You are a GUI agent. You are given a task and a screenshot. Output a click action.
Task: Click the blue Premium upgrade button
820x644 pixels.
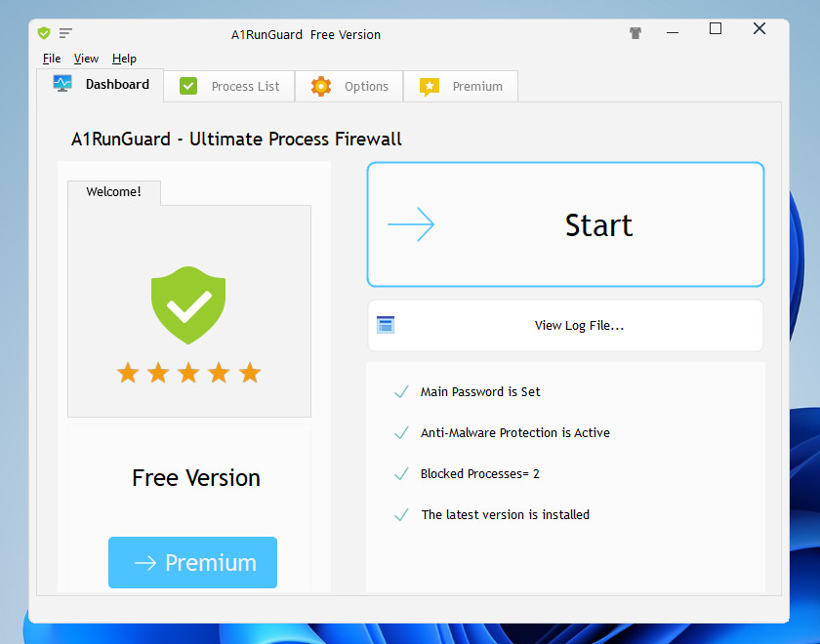point(192,562)
